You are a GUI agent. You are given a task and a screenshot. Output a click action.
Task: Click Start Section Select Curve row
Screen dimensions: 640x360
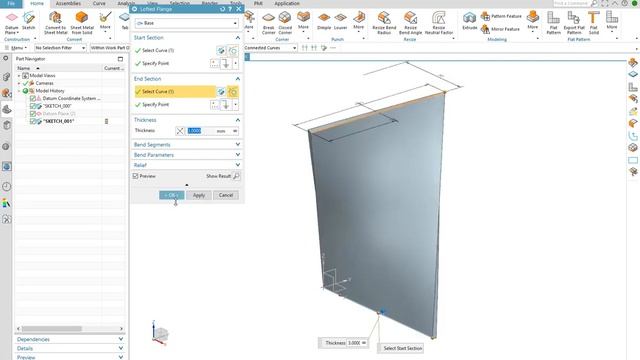point(175,51)
